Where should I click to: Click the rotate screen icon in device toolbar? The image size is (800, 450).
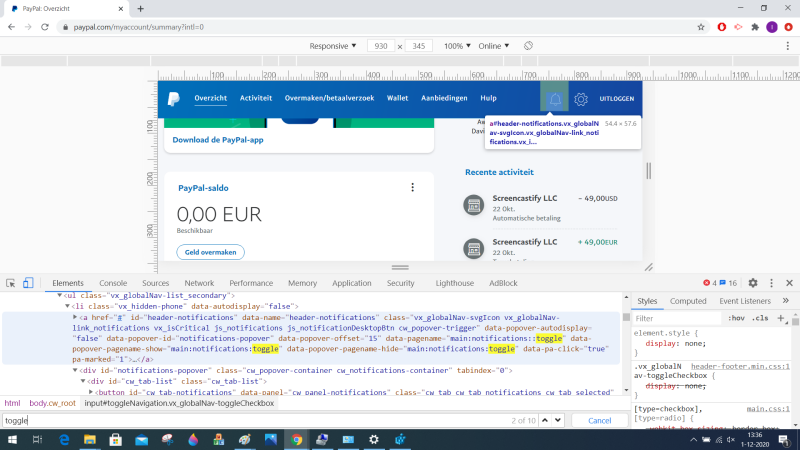click(528, 46)
